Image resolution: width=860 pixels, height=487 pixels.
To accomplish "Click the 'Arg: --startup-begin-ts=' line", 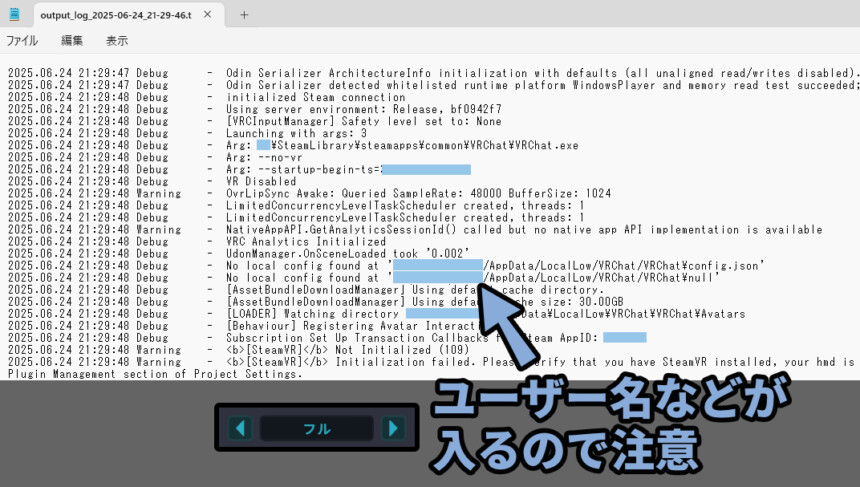I will click(239, 169).
